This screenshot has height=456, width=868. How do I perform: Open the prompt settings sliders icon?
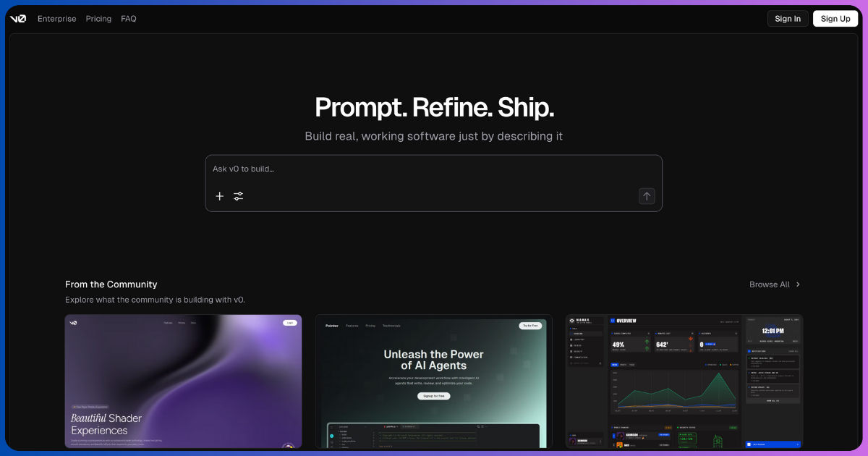[239, 196]
